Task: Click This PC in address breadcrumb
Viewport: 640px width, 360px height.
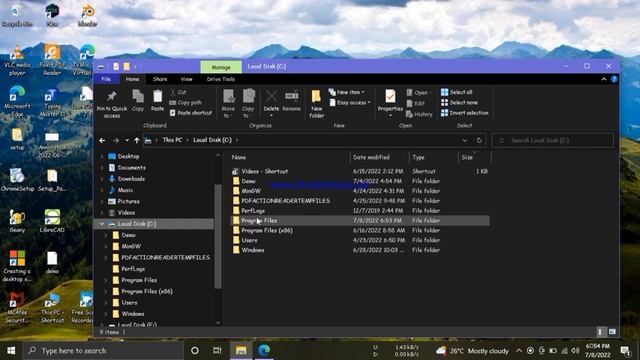Action: coord(172,140)
